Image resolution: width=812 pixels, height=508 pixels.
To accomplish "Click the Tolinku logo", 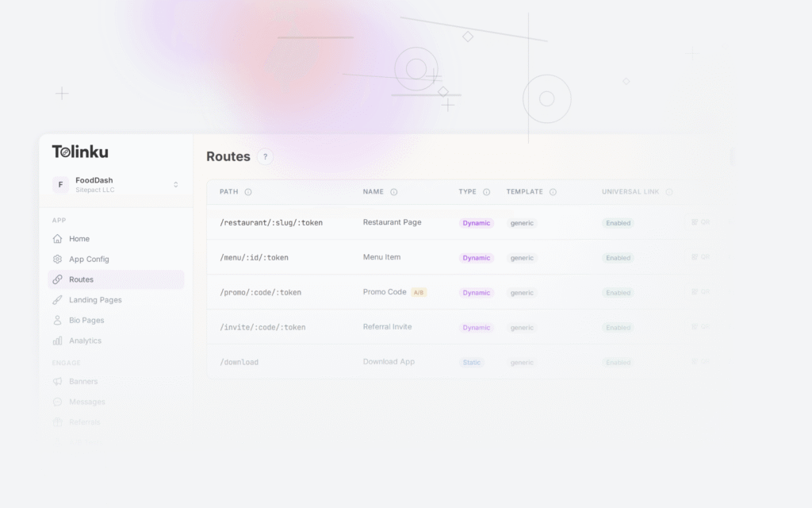I will point(80,152).
